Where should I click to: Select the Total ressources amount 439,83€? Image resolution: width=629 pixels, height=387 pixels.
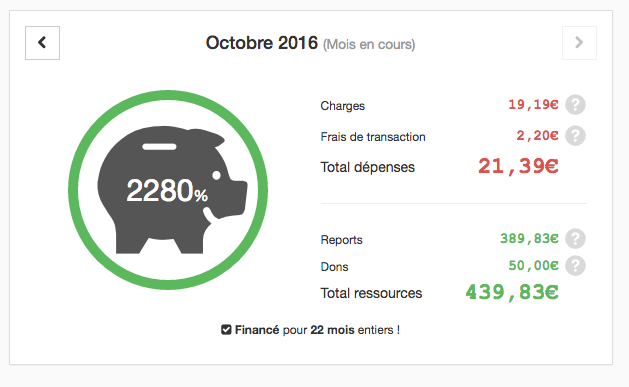pos(511,292)
